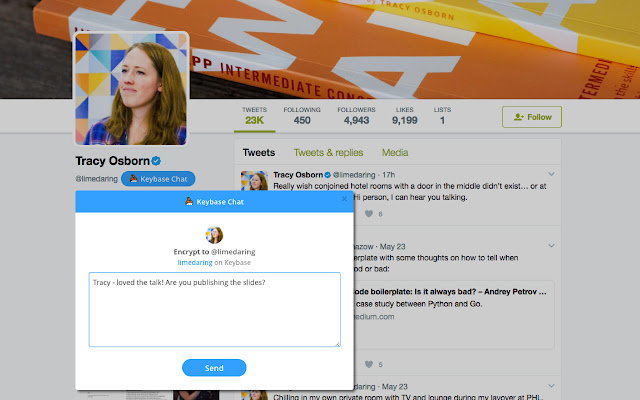640x400 pixels.
Task: Switch to the Media tab
Action: tap(395, 153)
